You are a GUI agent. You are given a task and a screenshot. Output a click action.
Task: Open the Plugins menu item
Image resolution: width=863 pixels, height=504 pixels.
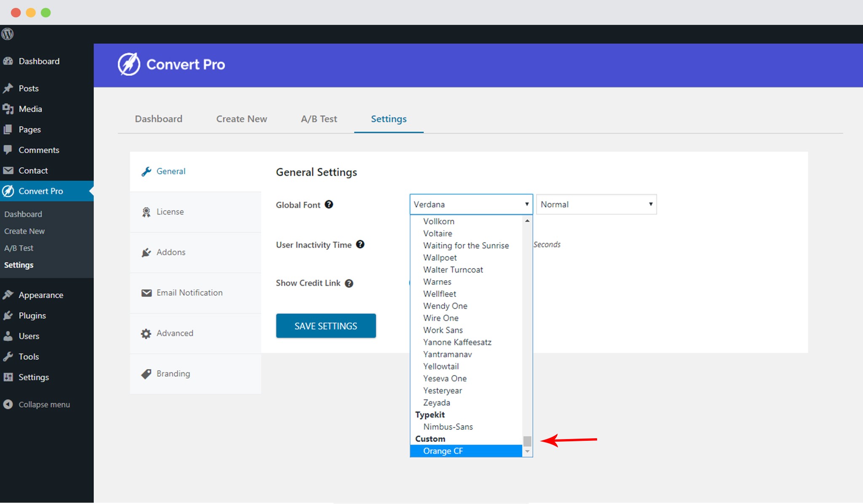32,315
